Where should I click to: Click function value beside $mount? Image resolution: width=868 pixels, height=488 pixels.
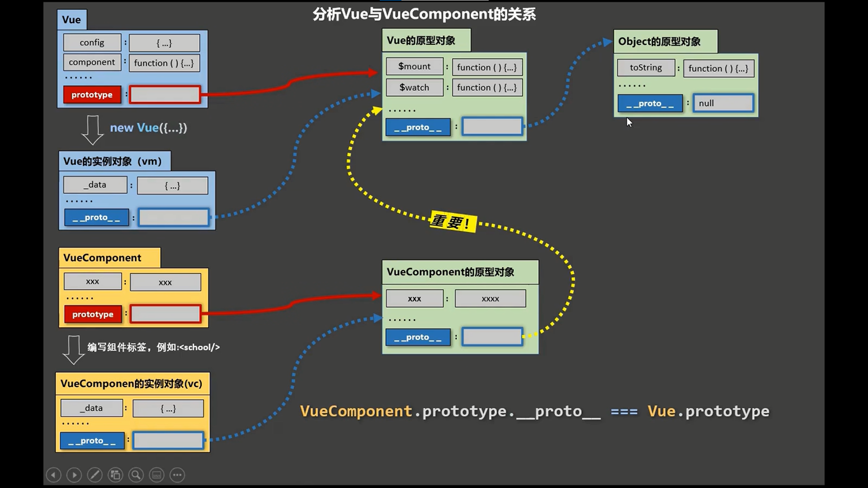point(487,67)
